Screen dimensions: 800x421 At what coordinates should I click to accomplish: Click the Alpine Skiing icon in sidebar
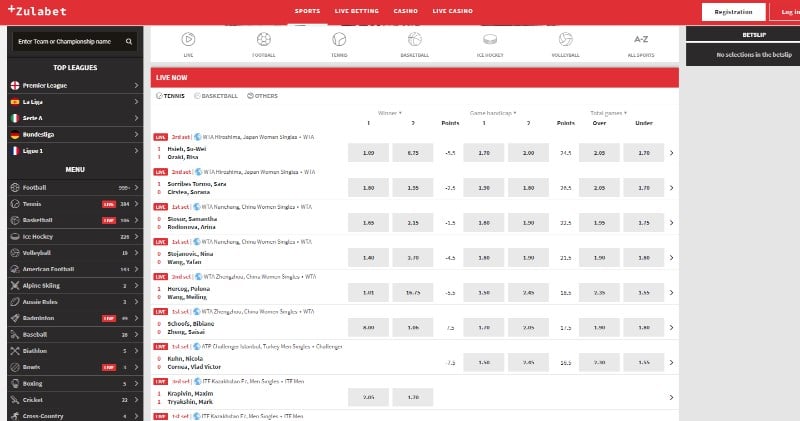[15, 285]
